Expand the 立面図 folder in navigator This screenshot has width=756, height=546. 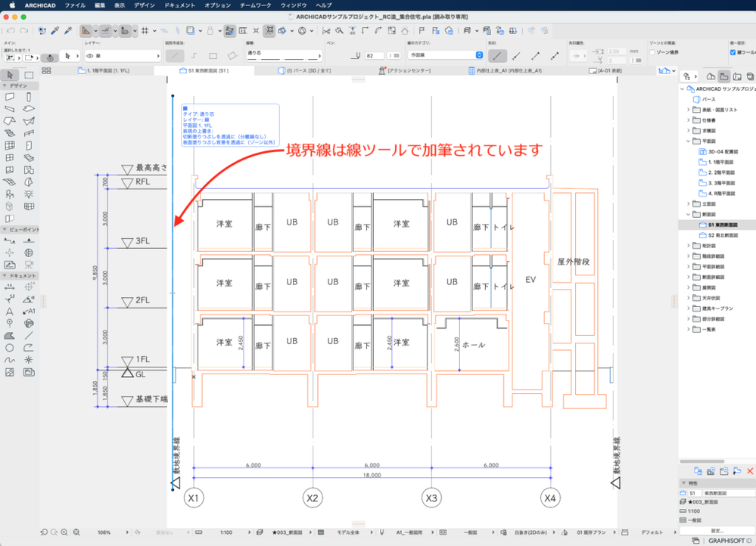coord(688,204)
